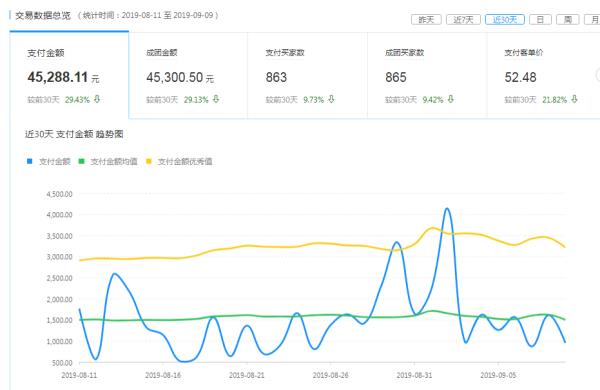
Task: Click the 865 buyers count value
Action: (396, 77)
